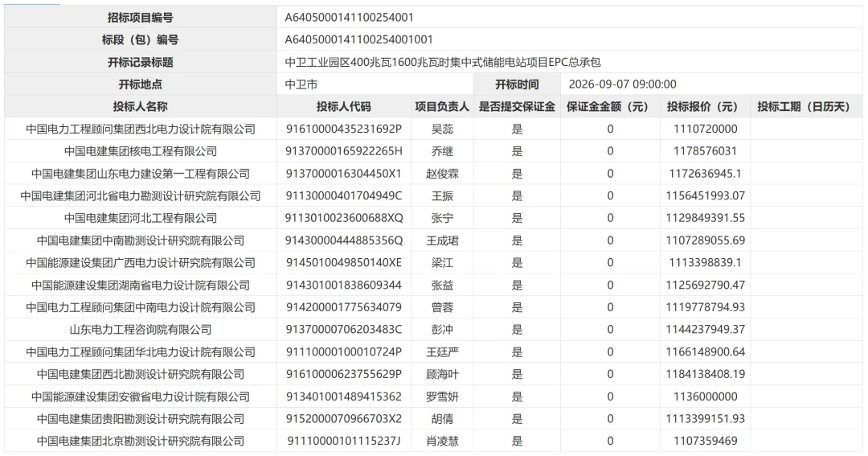
Task: Click bidder code 9137000016304450X1
Action: [344, 174]
